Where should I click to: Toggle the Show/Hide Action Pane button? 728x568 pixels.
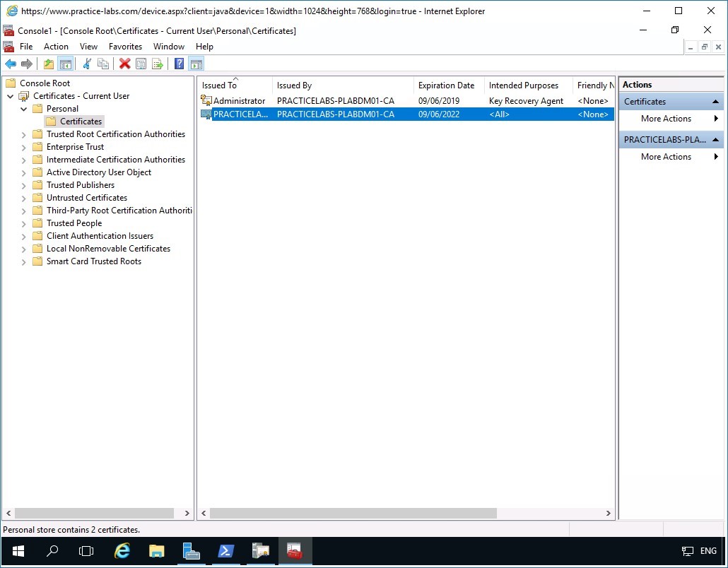coord(196,64)
